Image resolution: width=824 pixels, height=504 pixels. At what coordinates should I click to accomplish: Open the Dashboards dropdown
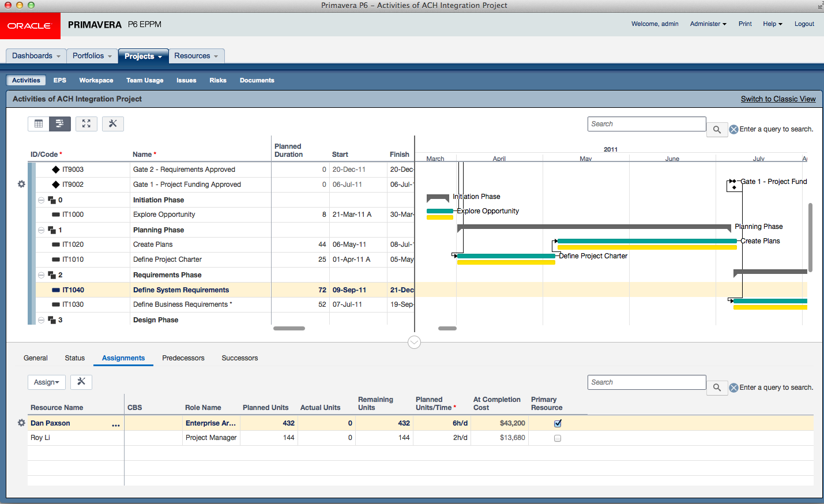pyautogui.click(x=36, y=56)
